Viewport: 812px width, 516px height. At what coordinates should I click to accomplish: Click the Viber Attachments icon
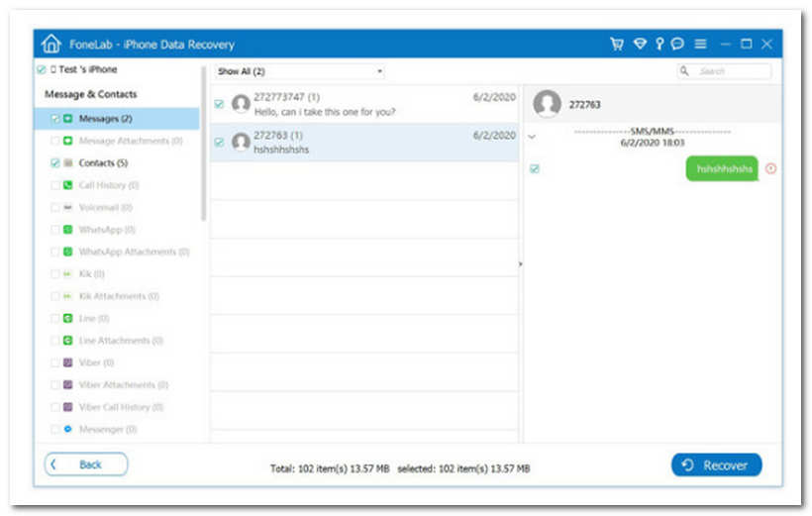coord(68,385)
